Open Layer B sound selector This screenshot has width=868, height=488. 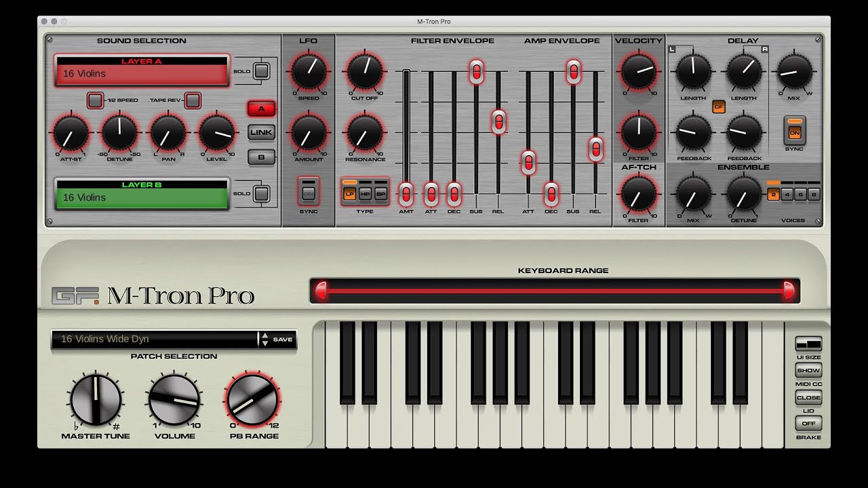tap(142, 194)
